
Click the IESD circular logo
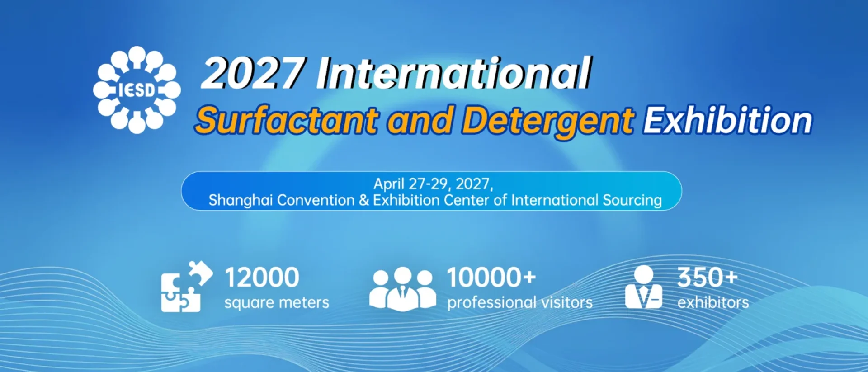tap(137, 90)
